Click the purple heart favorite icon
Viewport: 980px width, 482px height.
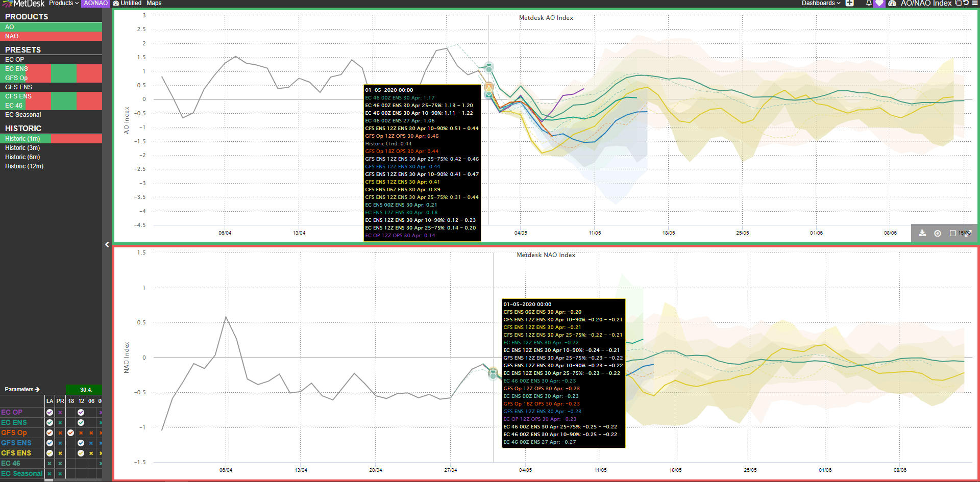pos(879,3)
